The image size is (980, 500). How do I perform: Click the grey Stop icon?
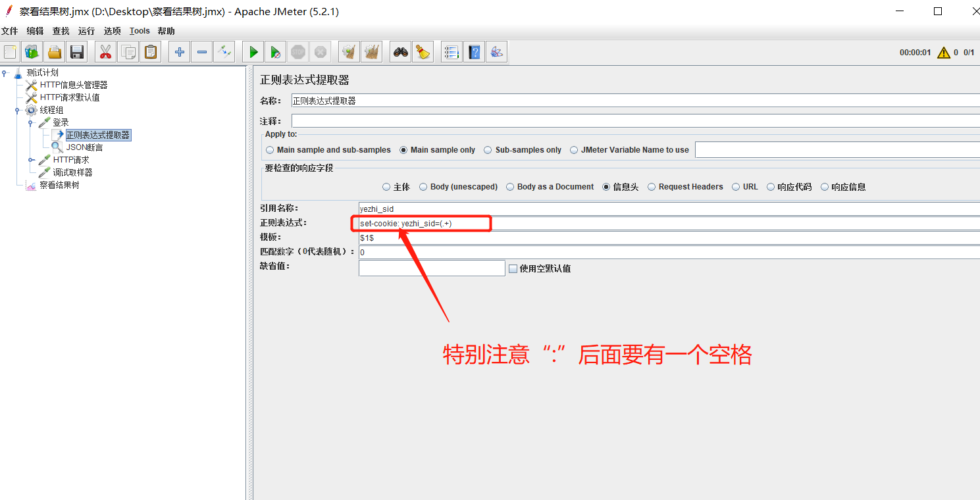(297, 52)
